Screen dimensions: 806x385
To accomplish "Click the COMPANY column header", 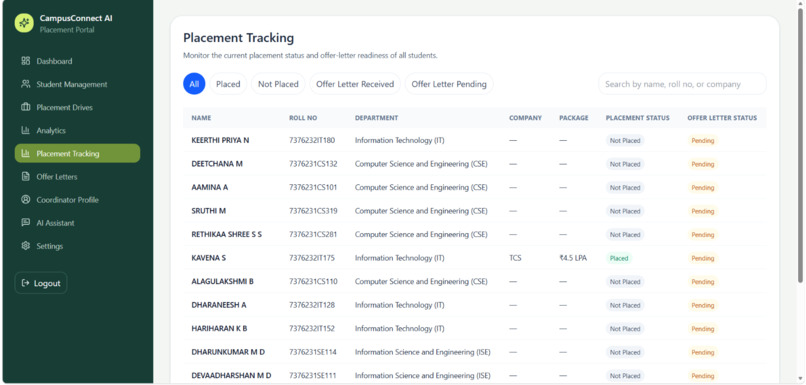I will [525, 118].
